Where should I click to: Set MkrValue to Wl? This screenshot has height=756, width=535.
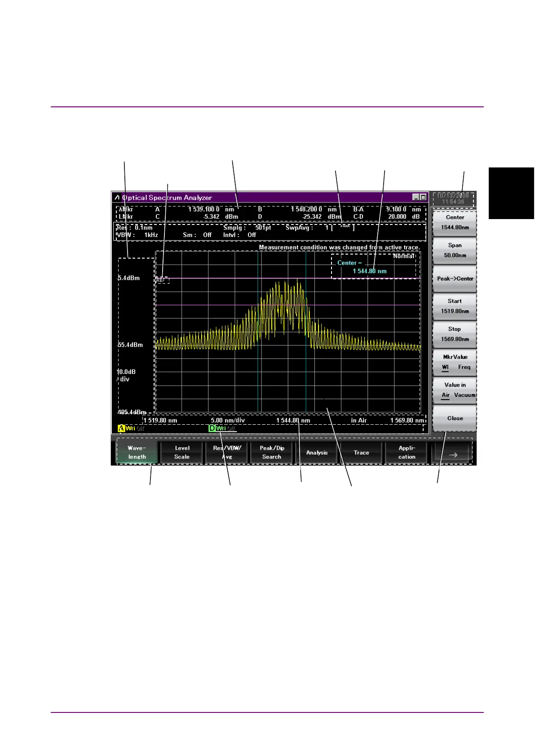[x=445, y=367]
